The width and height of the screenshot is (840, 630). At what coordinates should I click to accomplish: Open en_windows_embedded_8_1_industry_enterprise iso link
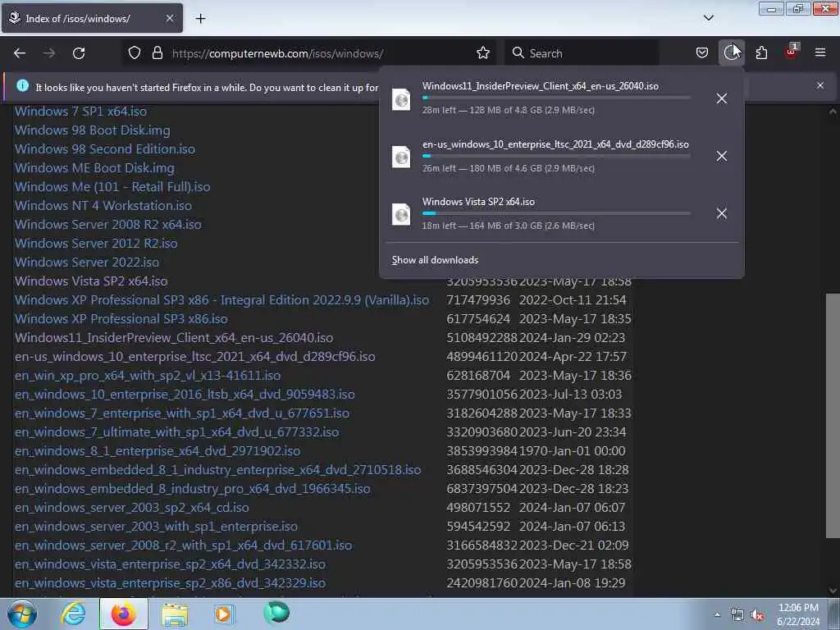pos(217,470)
